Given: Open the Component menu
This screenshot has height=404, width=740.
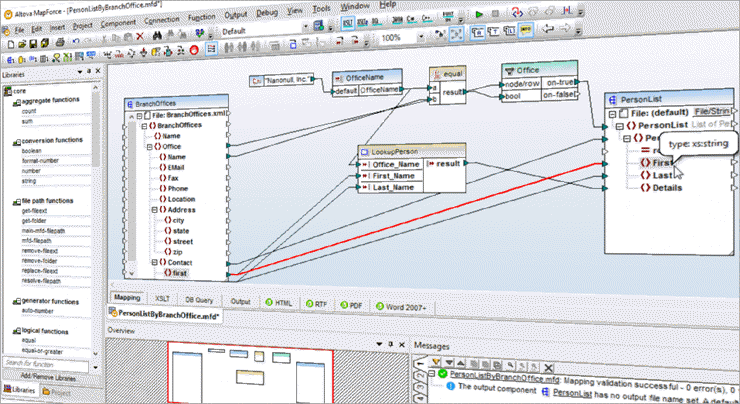Looking at the screenshot, I should 118,23.
